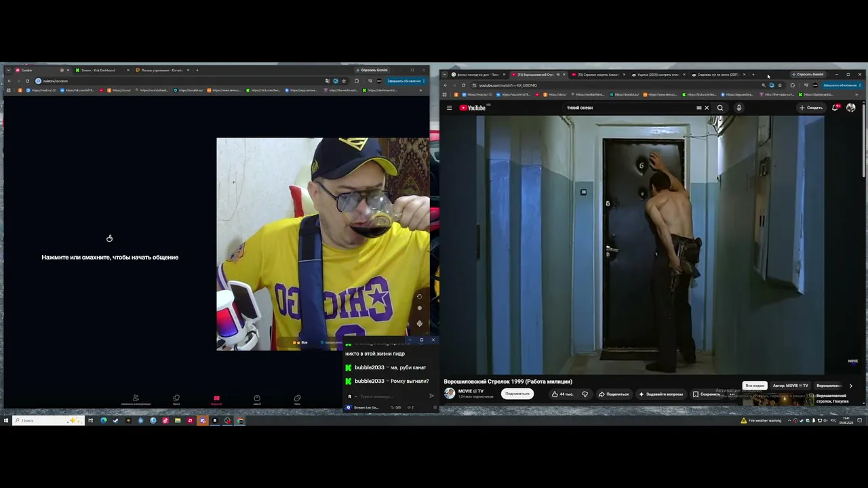Open new tab in rulet.tv window

[x=197, y=70]
